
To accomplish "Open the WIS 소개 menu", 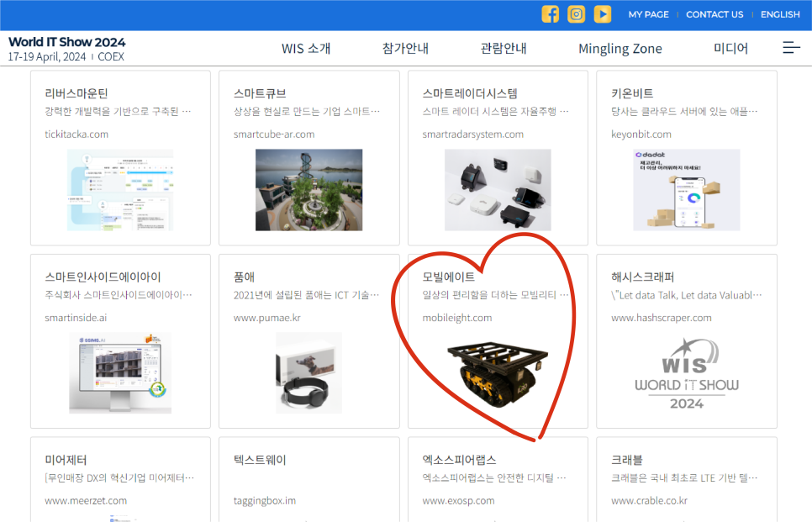I will tap(306, 49).
